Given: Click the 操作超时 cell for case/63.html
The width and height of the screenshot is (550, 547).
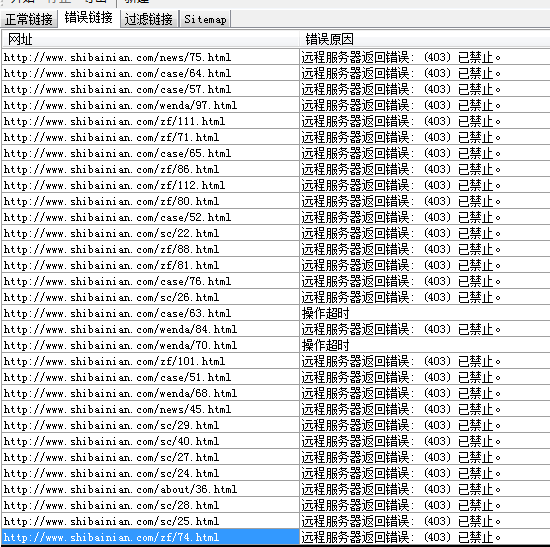Looking at the screenshot, I should click(326, 313).
